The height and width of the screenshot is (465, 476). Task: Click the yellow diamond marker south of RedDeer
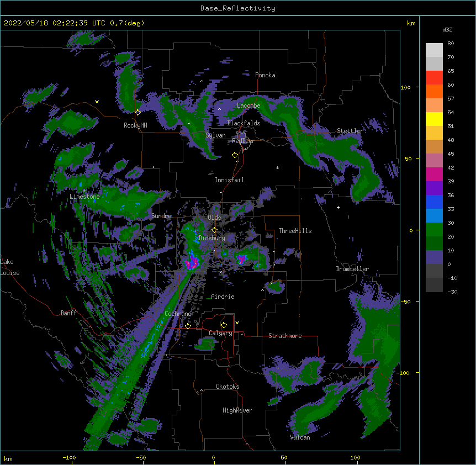click(x=235, y=155)
